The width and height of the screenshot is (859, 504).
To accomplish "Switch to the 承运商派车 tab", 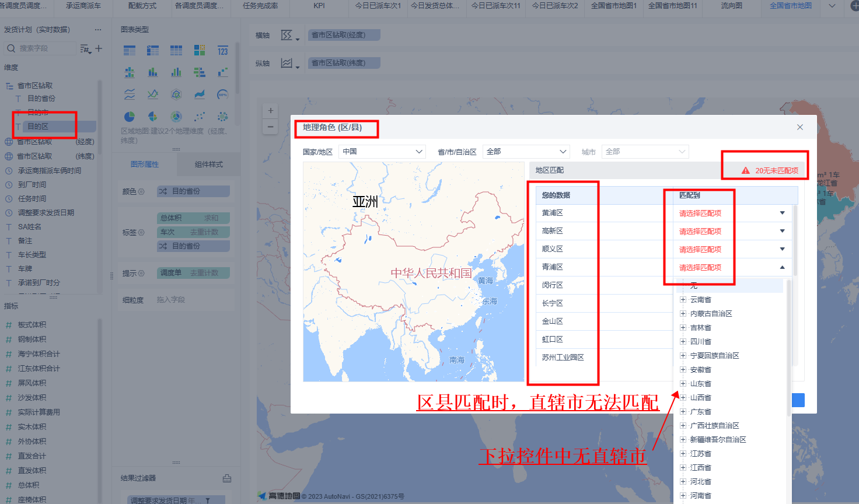I will click(x=83, y=6).
